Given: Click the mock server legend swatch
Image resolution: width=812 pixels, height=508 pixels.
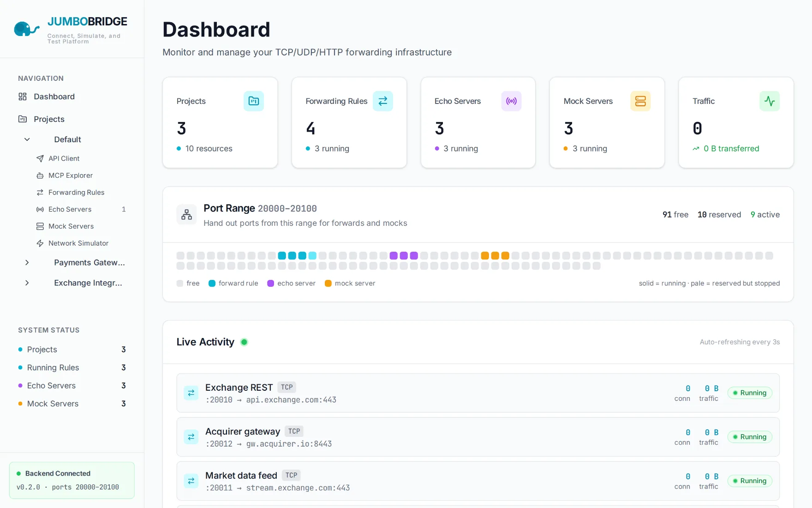Looking at the screenshot, I should [328, 284].
